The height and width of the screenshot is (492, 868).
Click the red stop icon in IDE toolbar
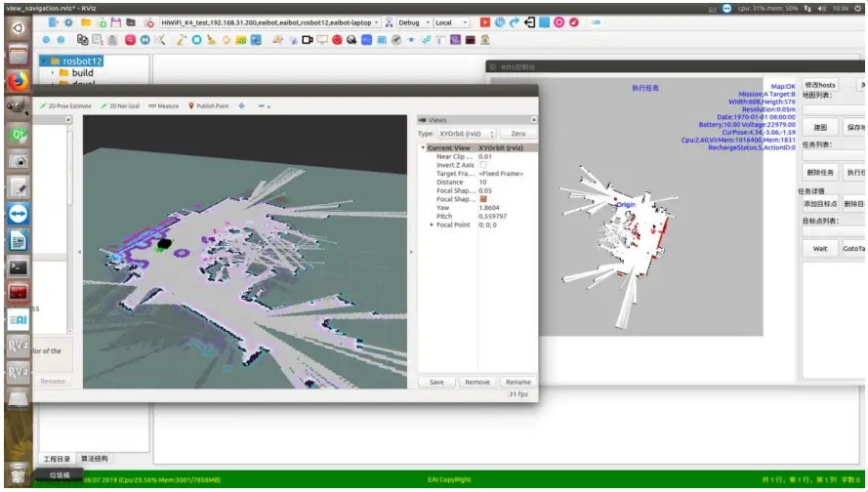[x=485, y=22]
